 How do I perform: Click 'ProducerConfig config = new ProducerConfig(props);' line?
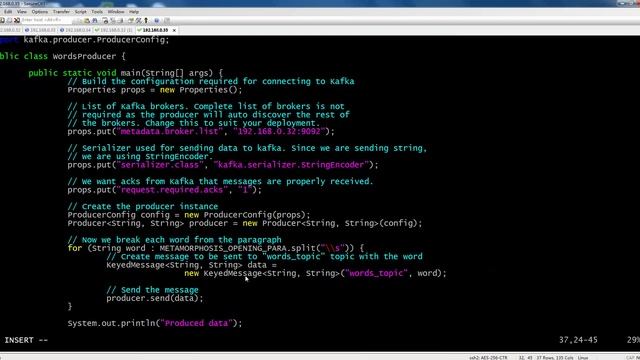[189, 215]
